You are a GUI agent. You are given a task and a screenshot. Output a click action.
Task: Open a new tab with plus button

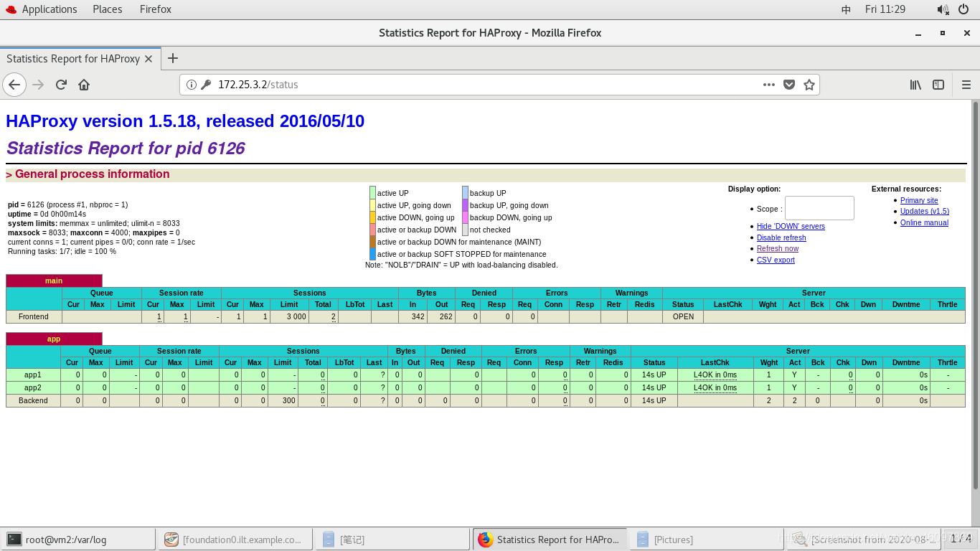coord(172,58)
